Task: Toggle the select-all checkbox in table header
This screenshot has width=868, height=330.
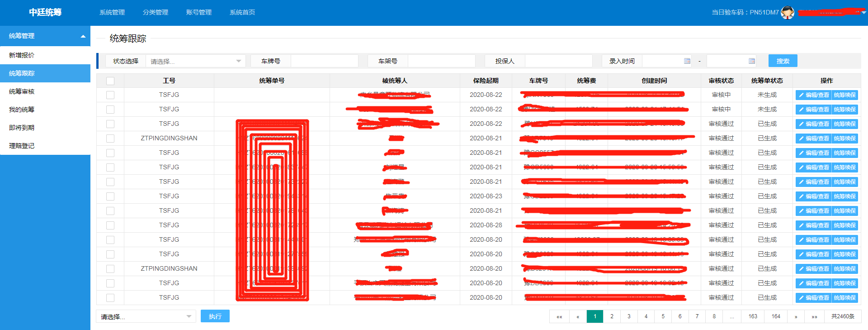Action: 110,81
